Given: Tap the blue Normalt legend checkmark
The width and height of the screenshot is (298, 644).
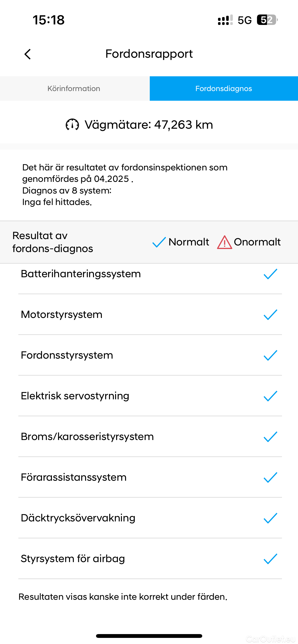Looking at the screenshot, I should point(159,242).
